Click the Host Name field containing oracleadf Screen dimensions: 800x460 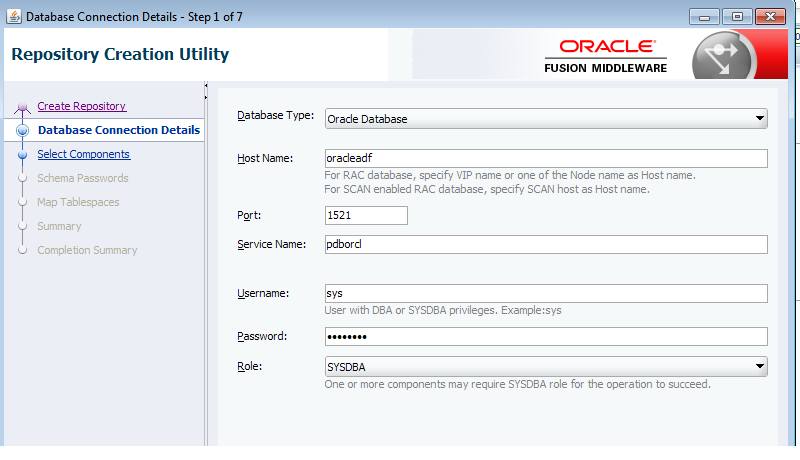[x=546, y=159]
